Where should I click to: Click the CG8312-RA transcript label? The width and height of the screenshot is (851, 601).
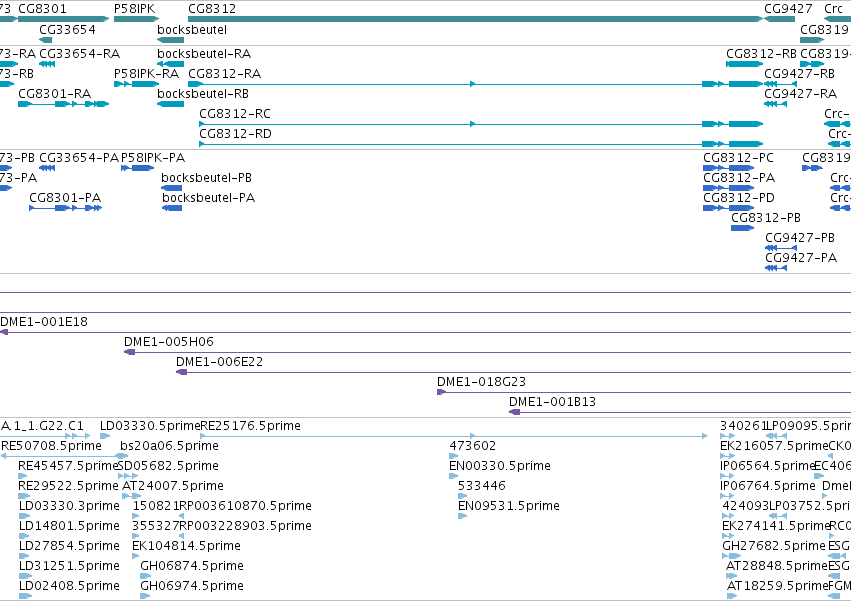pos(225,73)
